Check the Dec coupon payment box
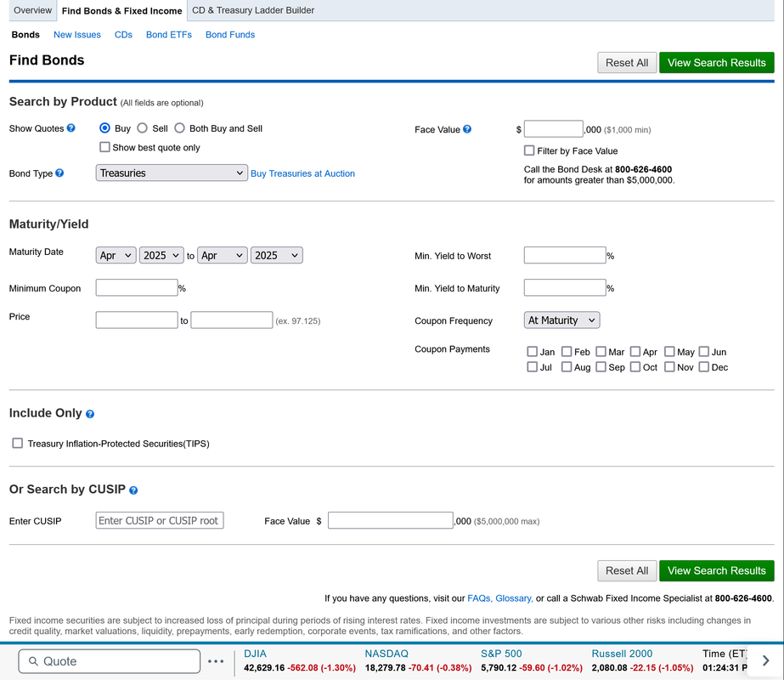Screen dimensions: 784x680 pyautogui.click(x=704, y=366)
